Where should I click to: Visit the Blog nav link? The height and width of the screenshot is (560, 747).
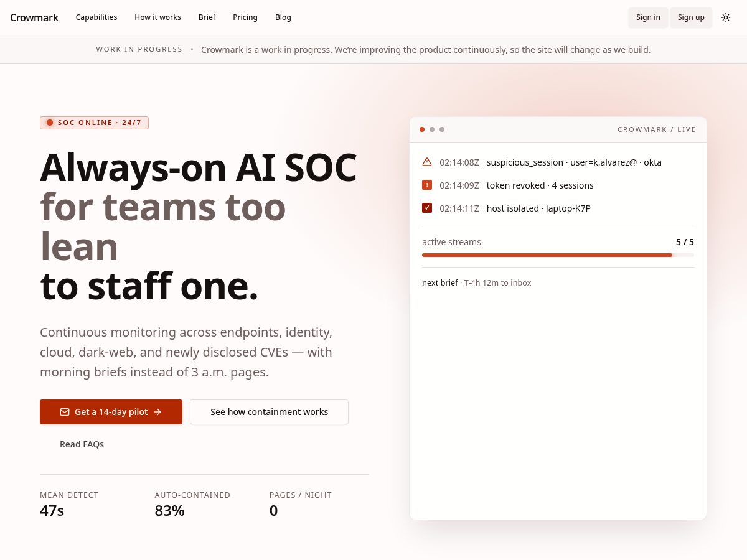click(x=283, y=17)
